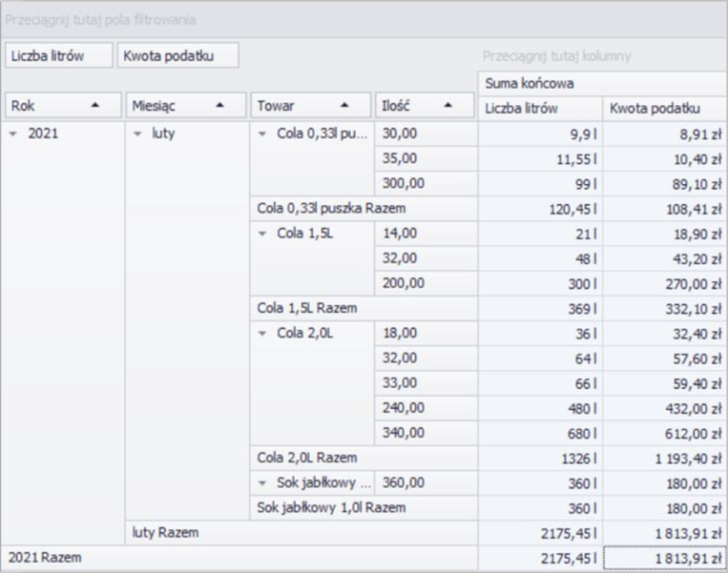728x573 pixels.
Task: Collapse the Cola 2,0L product group
Action: click(264, 331)
